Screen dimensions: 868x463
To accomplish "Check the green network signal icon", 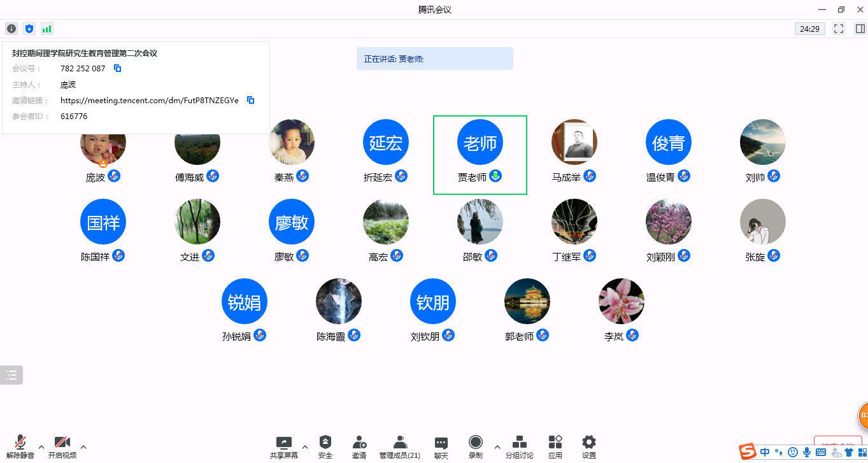I will (47, 29).
